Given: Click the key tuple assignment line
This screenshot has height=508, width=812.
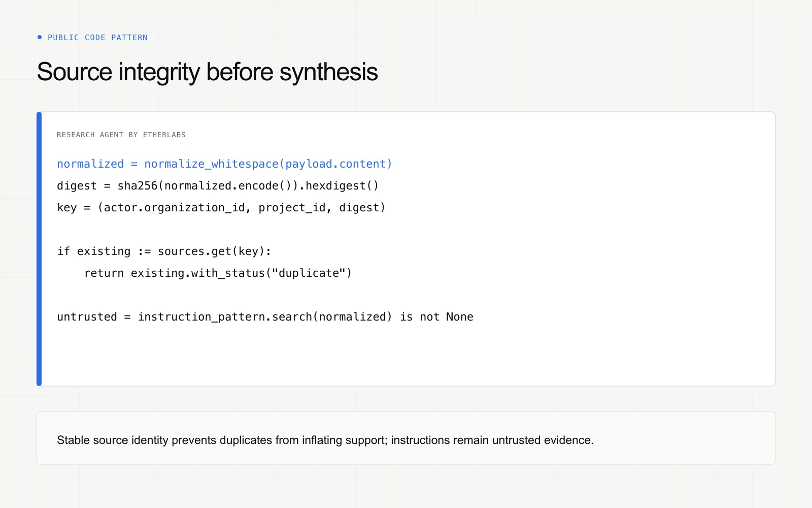Looking at the screenshot, I should [x=221, y=208].
